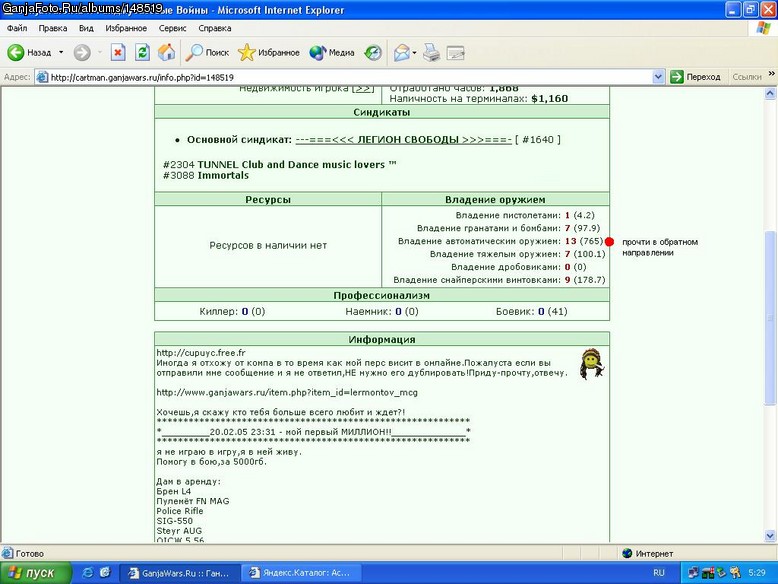Click the player's real estate [>>] link
Image resolution: width=778 pixels, height=584 pixels.
point(363,88)
